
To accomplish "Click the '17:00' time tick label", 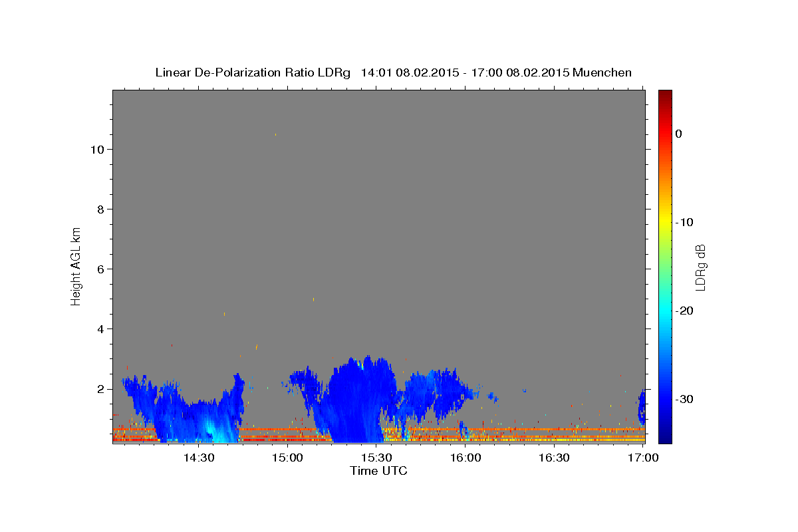I will pos(643,458).
